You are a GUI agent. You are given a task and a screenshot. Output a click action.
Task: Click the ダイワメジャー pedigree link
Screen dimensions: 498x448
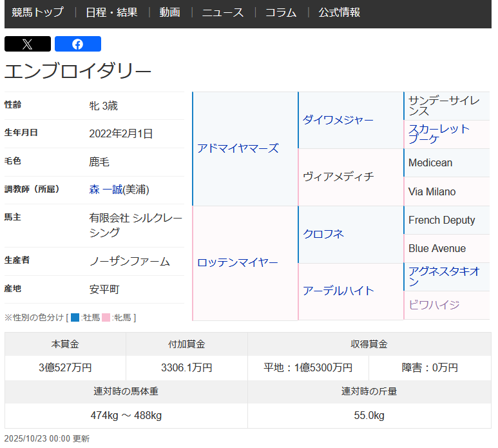(338, 120)
